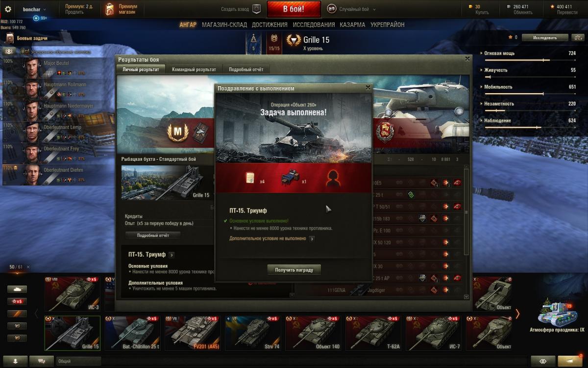The width and height of the screenshot is (588, 368).
Task: Open the ИССЛЕДОВАНИЯ menu section
Action: [x=314, y=25]
